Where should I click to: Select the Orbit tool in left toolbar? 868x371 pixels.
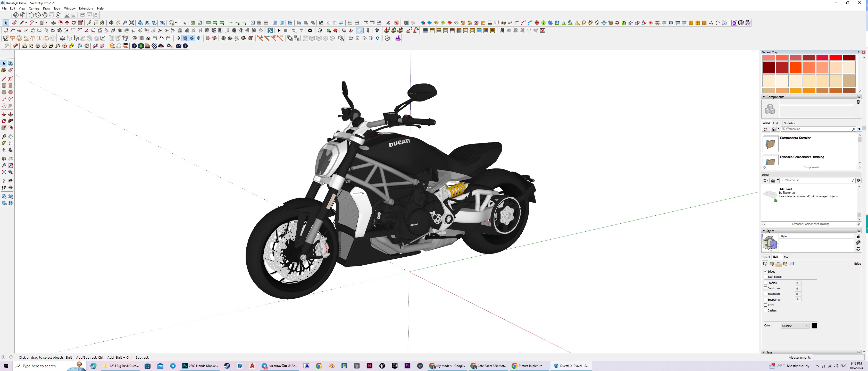click(x=4, y=158)
